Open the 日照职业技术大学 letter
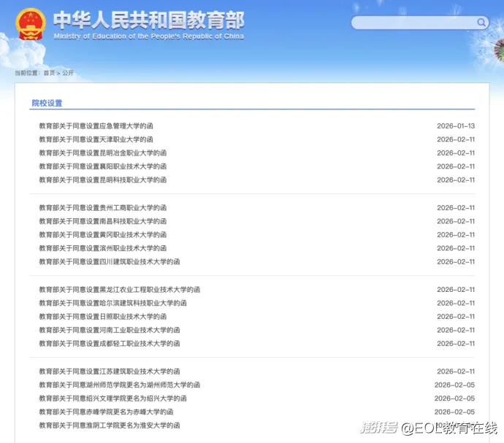504x443 pixels. coord(102,317)
